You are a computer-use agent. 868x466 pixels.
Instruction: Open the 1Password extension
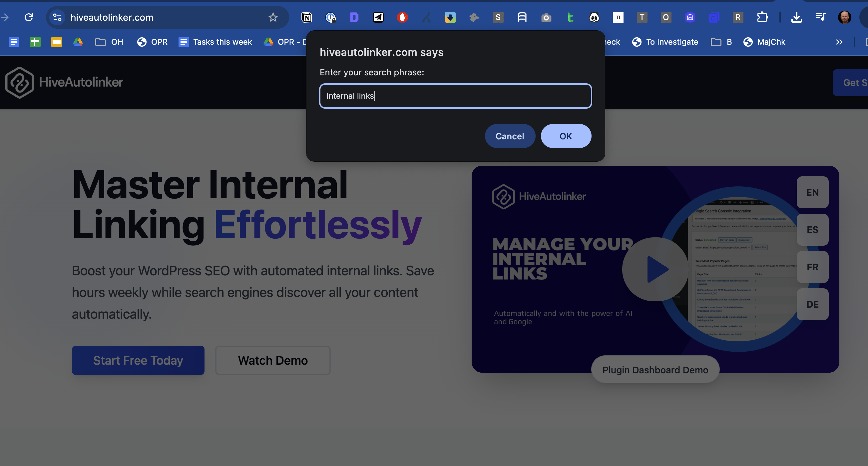tap(330, 17)
